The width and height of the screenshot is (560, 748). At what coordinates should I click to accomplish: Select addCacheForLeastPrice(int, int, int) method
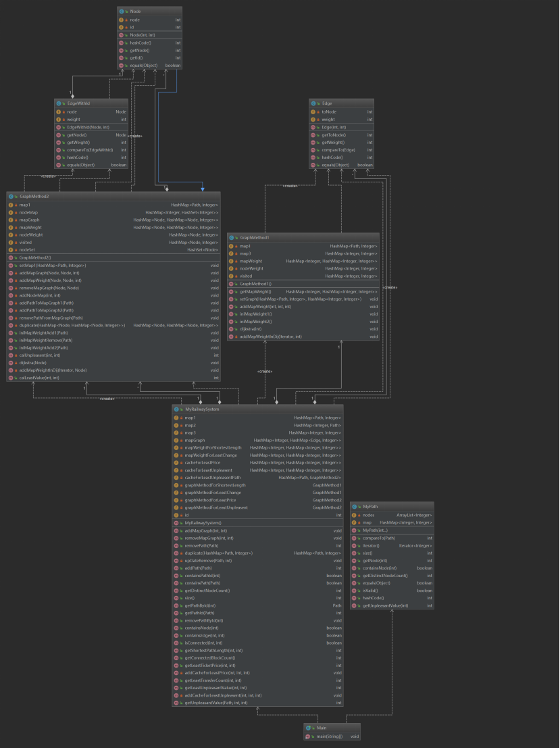(x=257, y=672)
